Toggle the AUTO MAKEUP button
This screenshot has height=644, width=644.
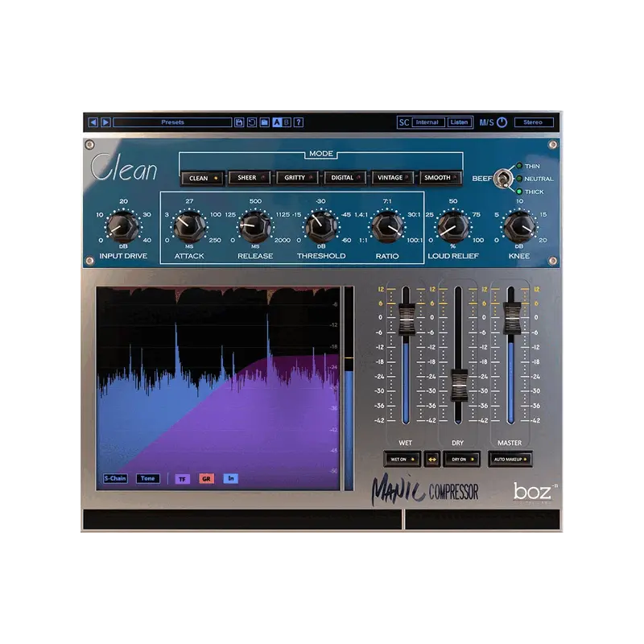point(510,459)
